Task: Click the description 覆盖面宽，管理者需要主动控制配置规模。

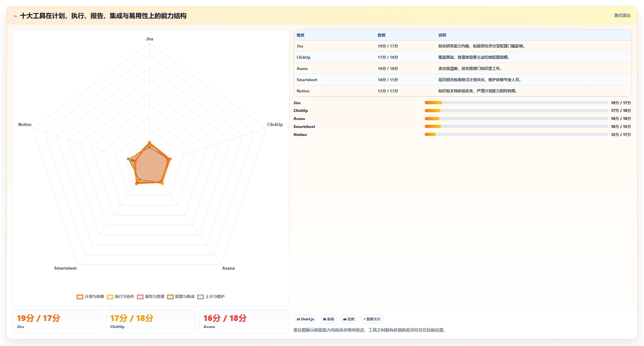Action: pyautogui.click(x=474, y=57)
